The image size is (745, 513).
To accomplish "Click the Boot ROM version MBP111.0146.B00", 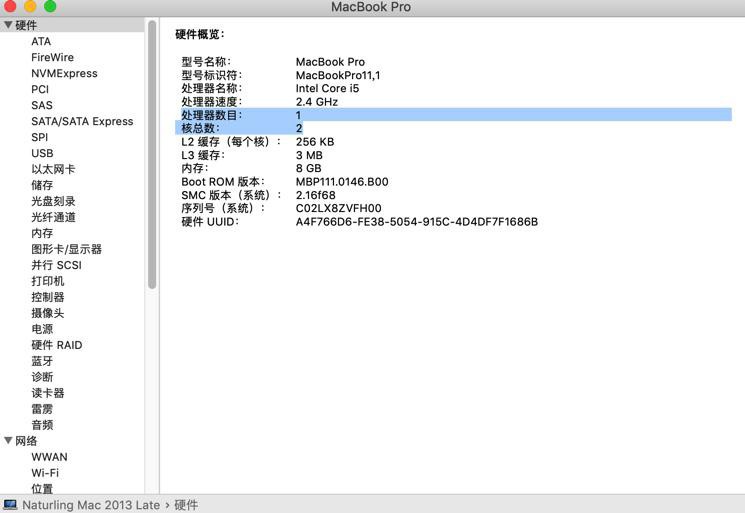I will pos(342,181).
